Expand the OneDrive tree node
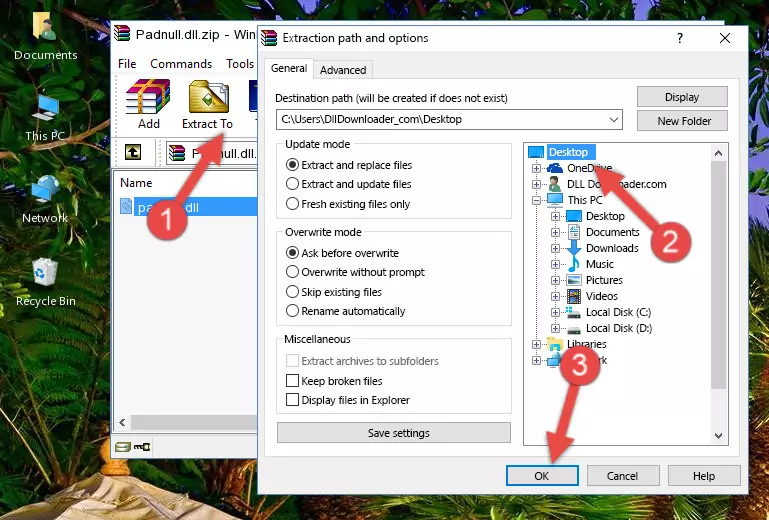This screenshot has width=769, height=520. (x=536, y=168)
